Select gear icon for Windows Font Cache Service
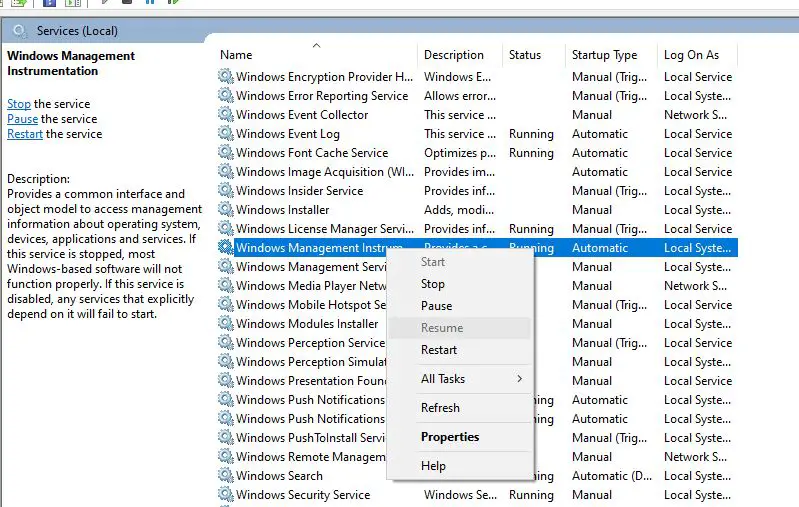 click(x=226, y=153)
